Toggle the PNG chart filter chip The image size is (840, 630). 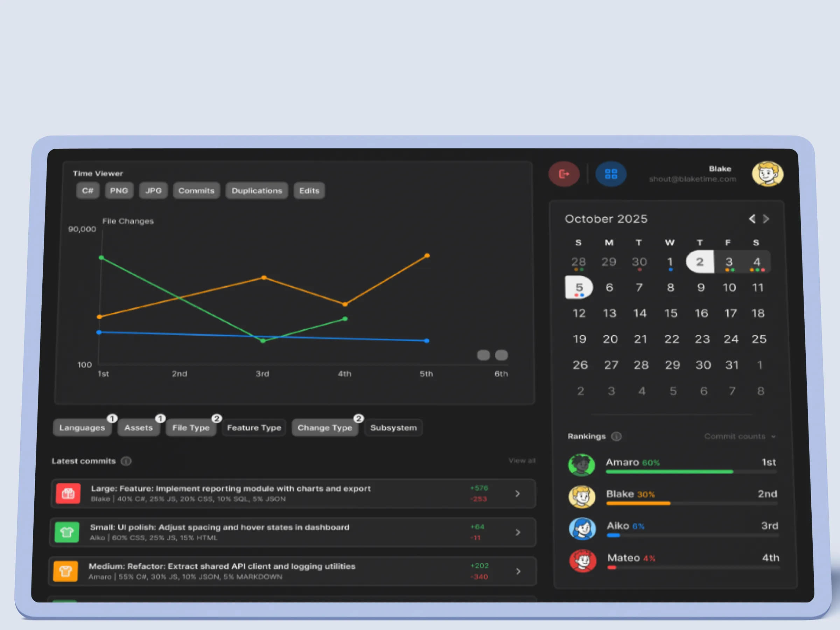point(119,191)
